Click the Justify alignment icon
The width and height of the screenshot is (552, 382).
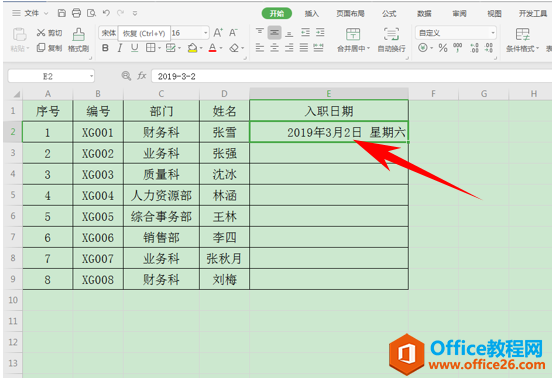pos(304,48)
